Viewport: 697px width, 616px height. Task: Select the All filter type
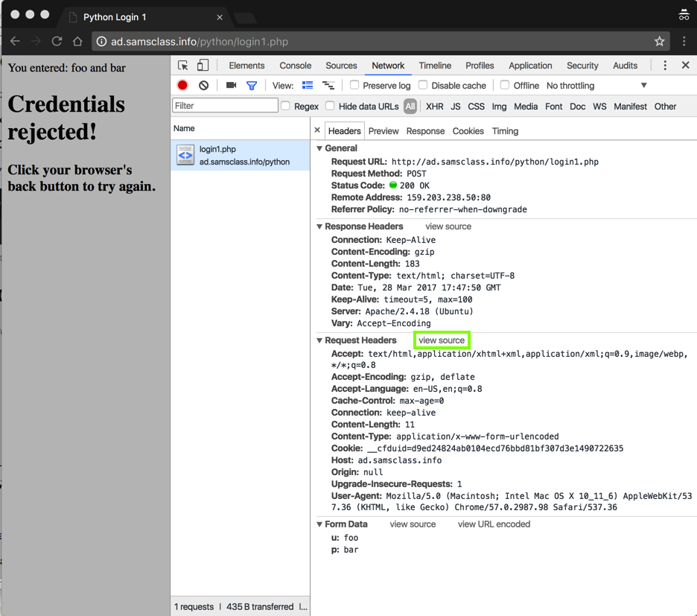tap(410, 107)
